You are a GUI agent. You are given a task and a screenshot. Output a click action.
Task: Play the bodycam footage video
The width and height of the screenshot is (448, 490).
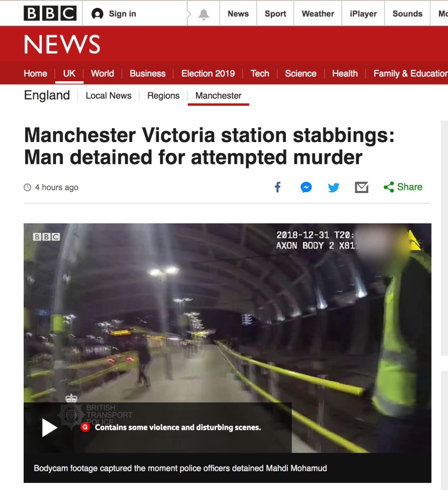pos(50,427)
